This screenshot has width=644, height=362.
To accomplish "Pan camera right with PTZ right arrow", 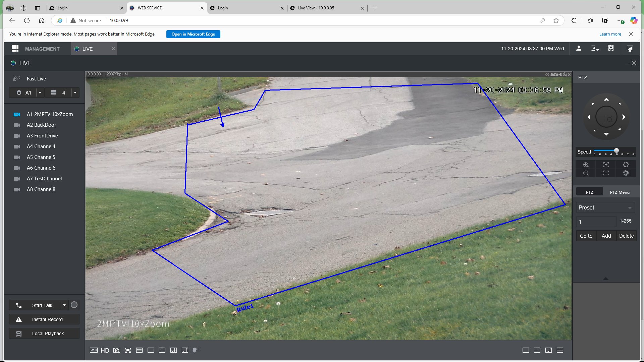I will tap(624, 117).
